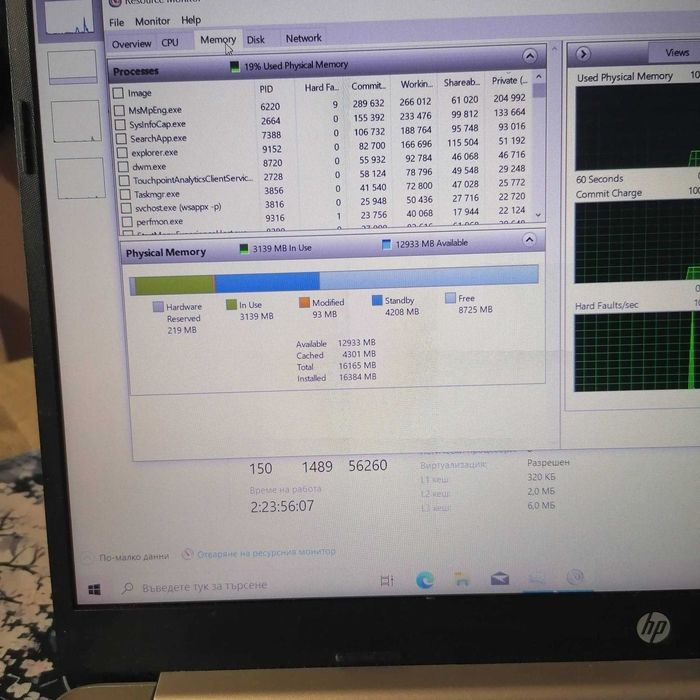Open the Mail app from the taskbar
700x700 pixels.
coord(500,579)
